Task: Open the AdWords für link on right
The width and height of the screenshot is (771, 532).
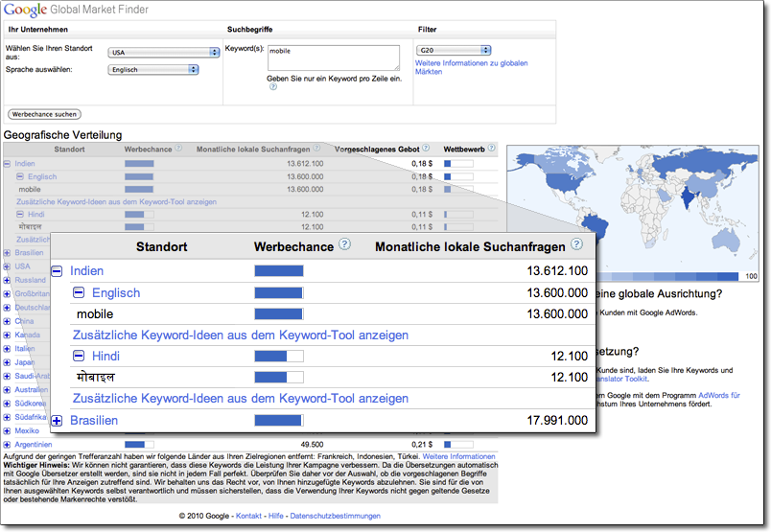Action: coord(719,395)
